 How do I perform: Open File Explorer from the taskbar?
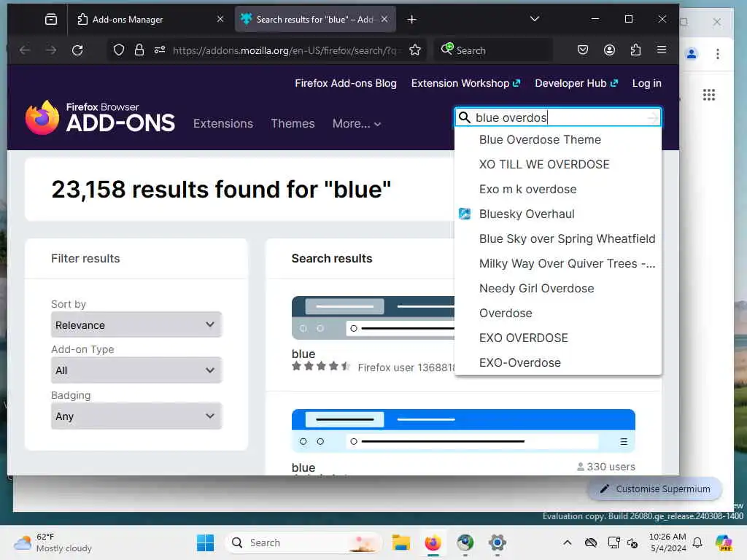click(x=401, y=542)
